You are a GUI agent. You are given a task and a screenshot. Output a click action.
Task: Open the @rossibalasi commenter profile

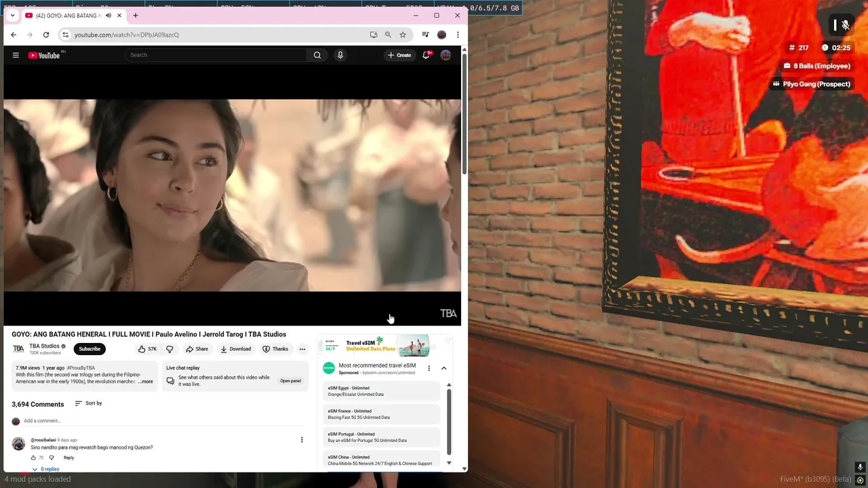click(x=43, y=440)
